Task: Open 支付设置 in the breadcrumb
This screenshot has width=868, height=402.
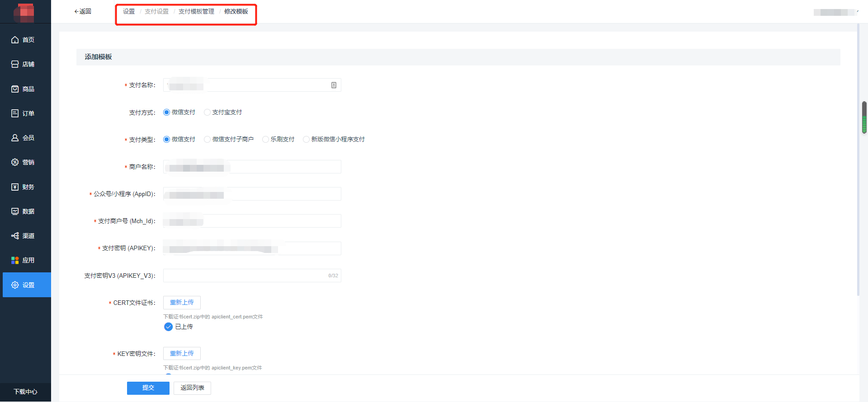Action: point(156,11)
